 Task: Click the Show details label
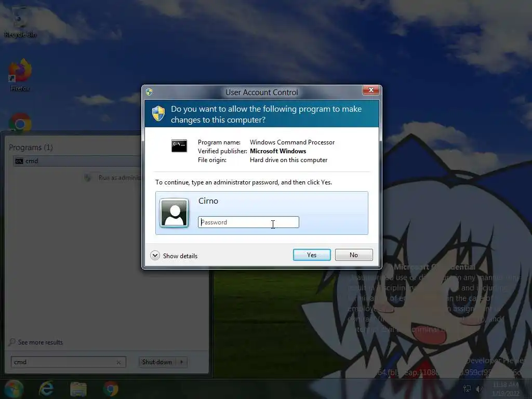pyautogui.click(x=180, y=256)
